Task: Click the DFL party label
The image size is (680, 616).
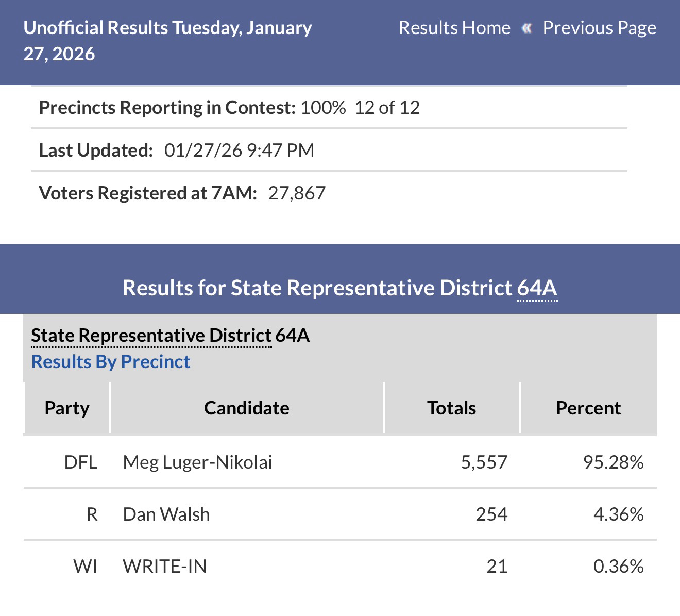Action: point(81,462)
